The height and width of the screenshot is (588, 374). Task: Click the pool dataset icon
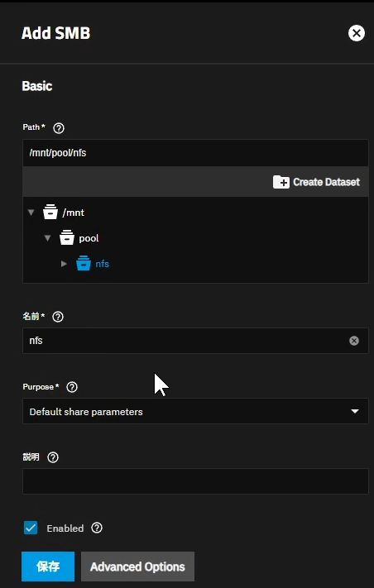coord(67,238)
